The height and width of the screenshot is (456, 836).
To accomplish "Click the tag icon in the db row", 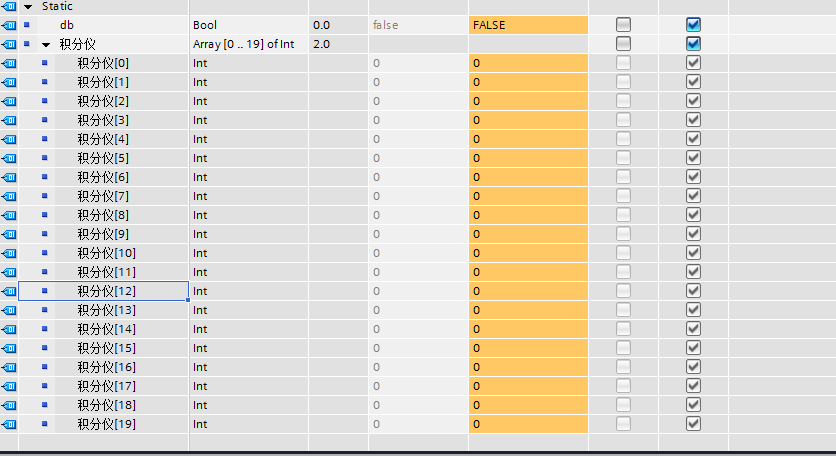I will click(x=9, y=24).
